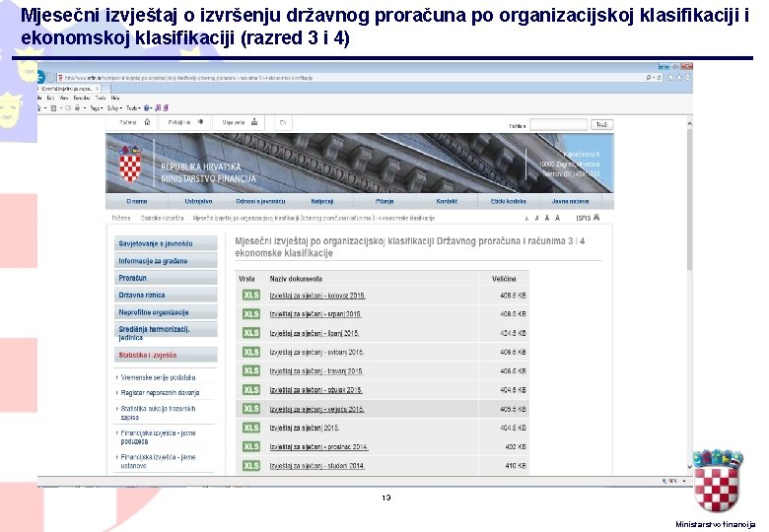The width and height of the screenshot is (769, 532).
Task: Expand Registar neporeznih davanja item
Action: 160,393
